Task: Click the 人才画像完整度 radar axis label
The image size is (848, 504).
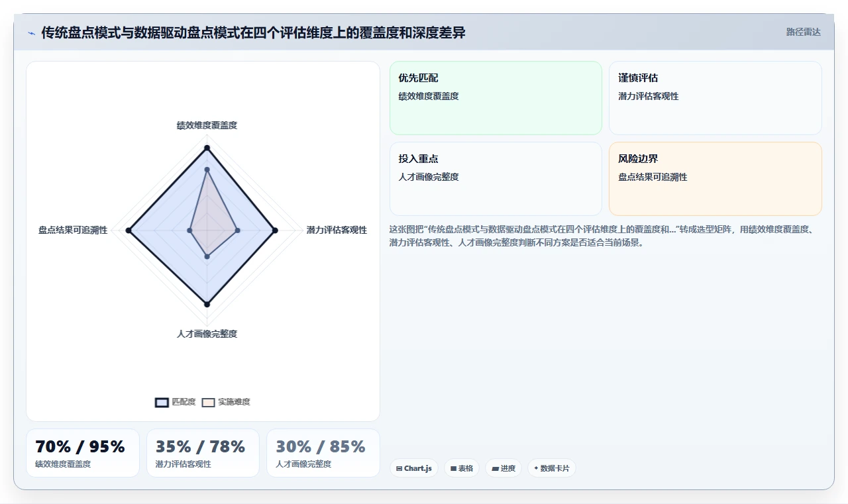Action: click(207, 334)
